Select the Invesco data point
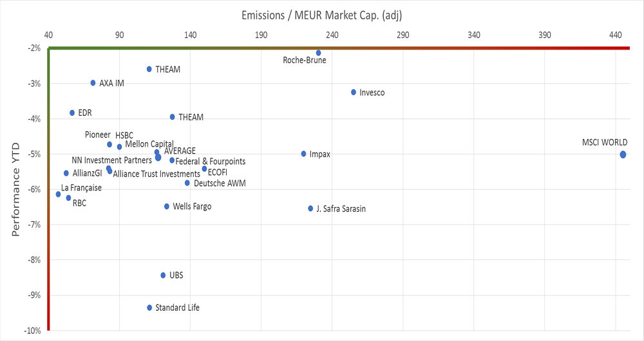 pyautogui.click(x=354, y=93)
